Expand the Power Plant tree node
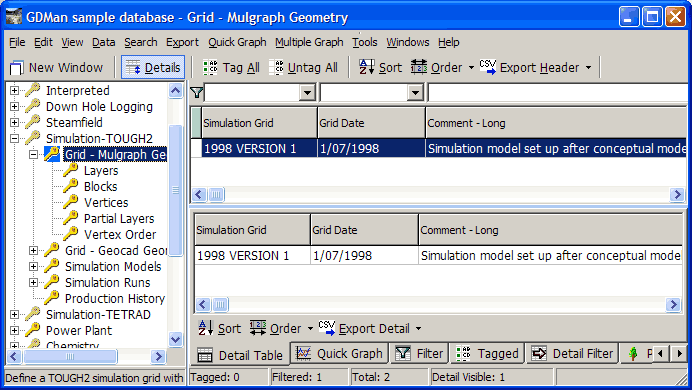 coord(15,330)
